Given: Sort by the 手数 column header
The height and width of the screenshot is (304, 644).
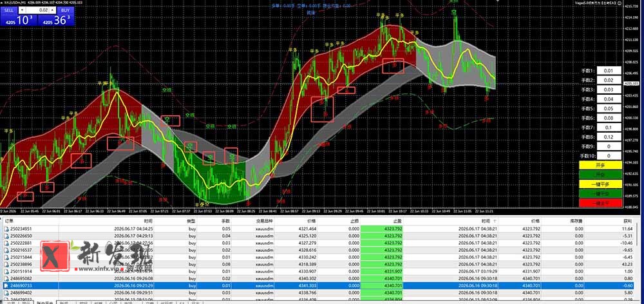Looking at the screenshot, I should point(227,221).
